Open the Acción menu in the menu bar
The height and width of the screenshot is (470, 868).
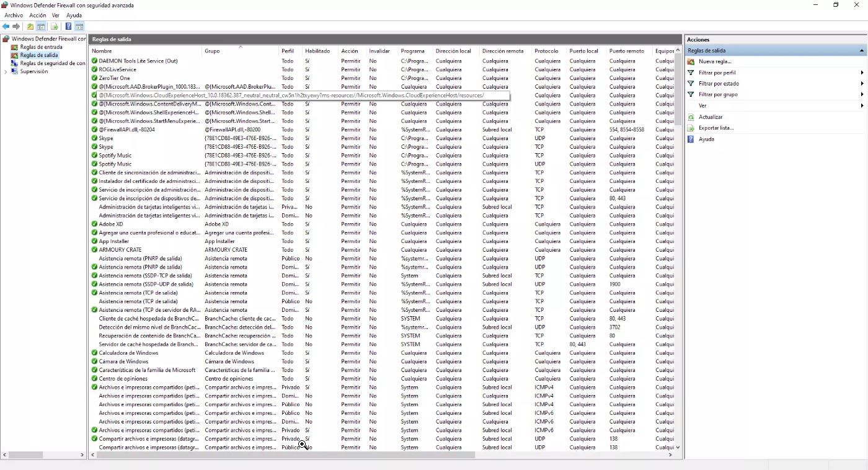pos(38,16)
